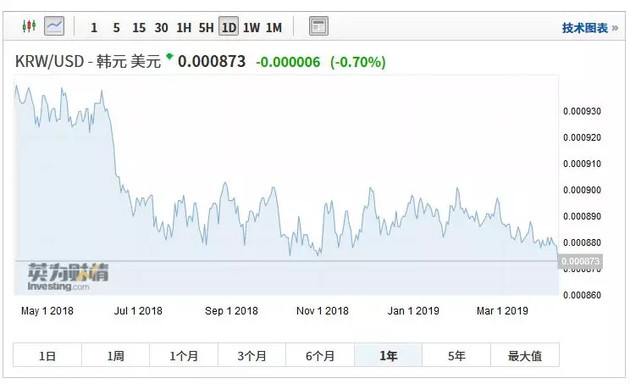
Task: Show the 3个月 time range
Action: tap(252, 355)
